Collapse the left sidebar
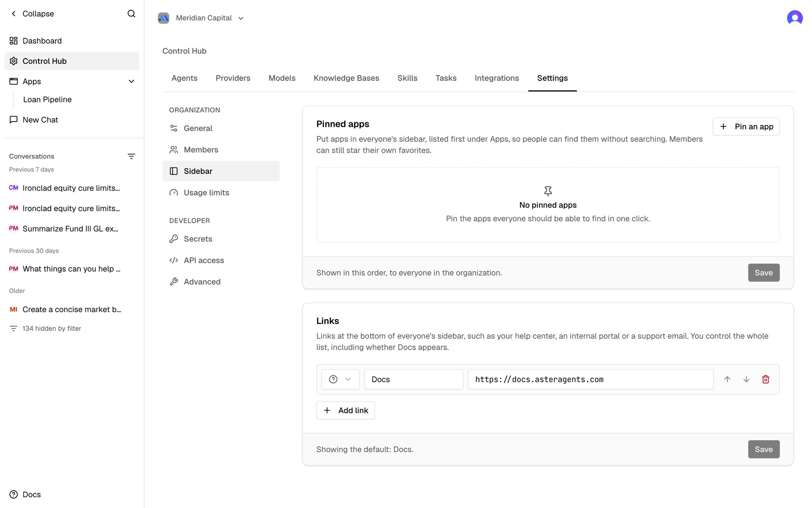Image resolution: width=812 pixels, height=508 pixels. 32,13
